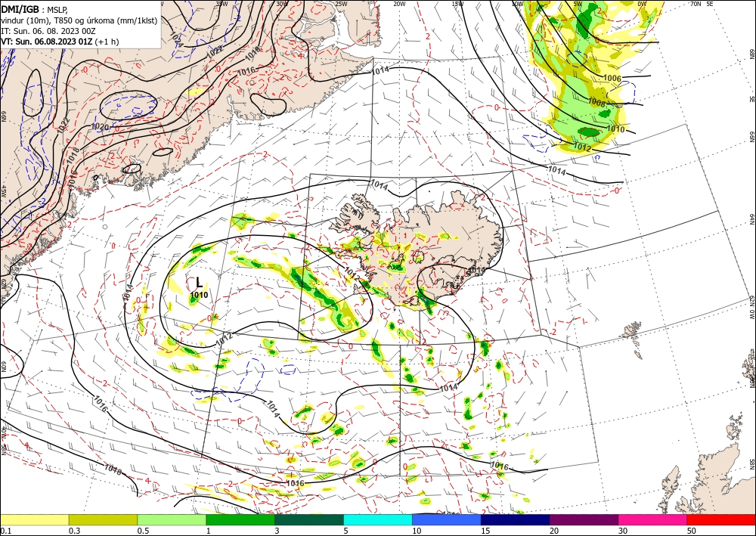Screen dimensions: 756x536
Task: Pick the cyan 5 mm legend swatch
Action: pos(378,519)
